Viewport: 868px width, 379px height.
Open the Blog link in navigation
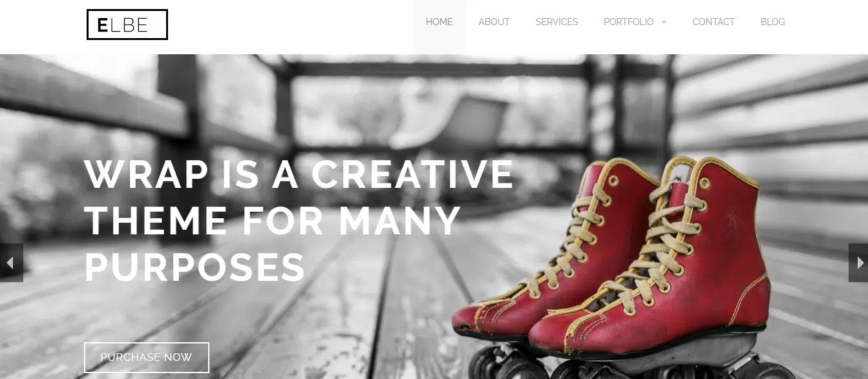click(x=773, y=22)
